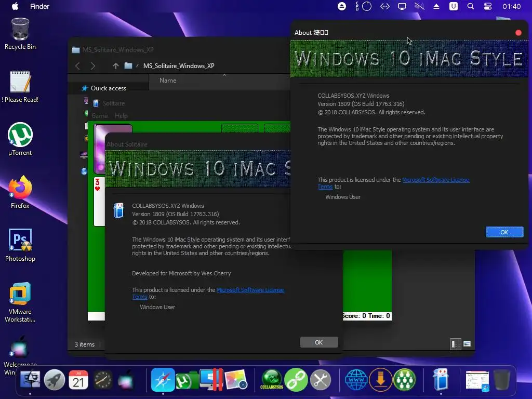
Task: Open the Calendar icon showing 21
Action: 78,380
